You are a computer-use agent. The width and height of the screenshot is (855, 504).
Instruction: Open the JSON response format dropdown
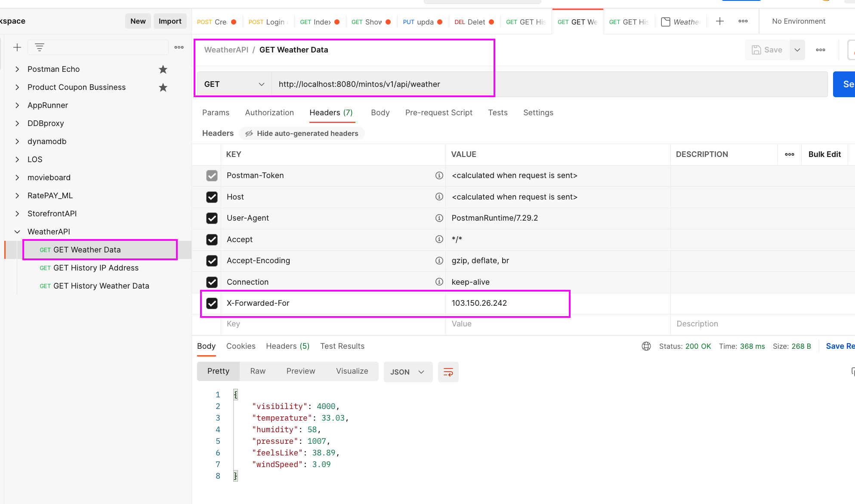407,372
